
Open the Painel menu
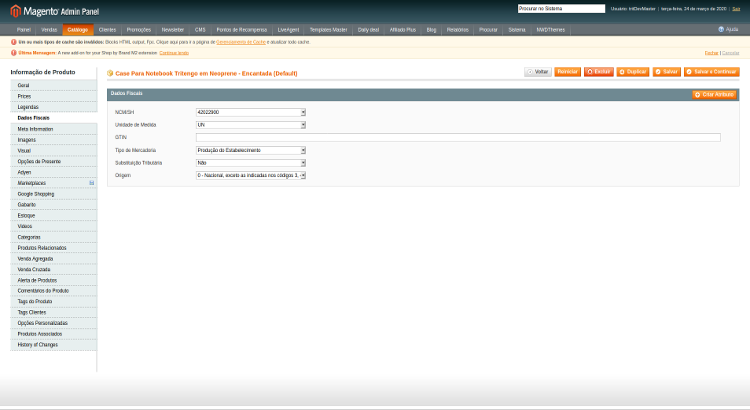[23, 30]
